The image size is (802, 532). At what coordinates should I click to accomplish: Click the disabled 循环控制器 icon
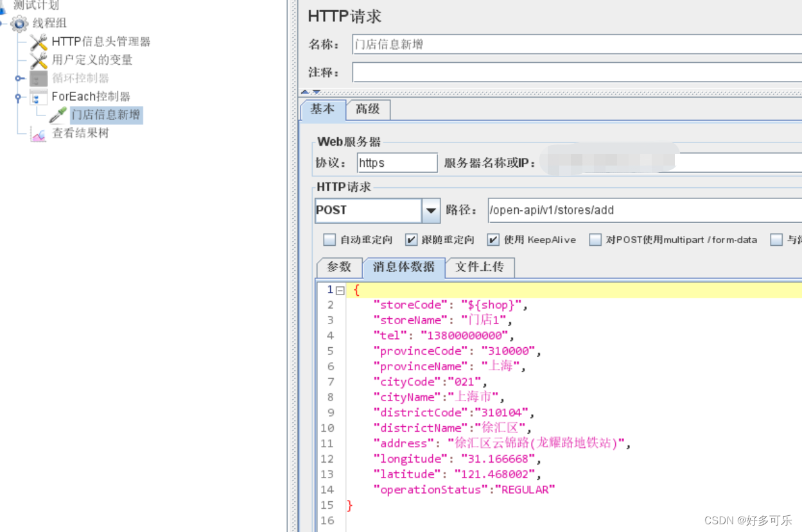point(39,78)
